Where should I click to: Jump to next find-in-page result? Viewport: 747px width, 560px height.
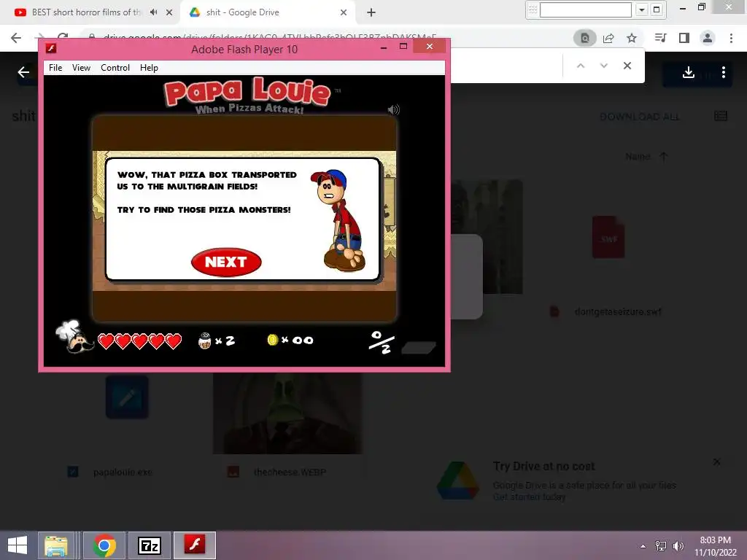pos(603,66)
